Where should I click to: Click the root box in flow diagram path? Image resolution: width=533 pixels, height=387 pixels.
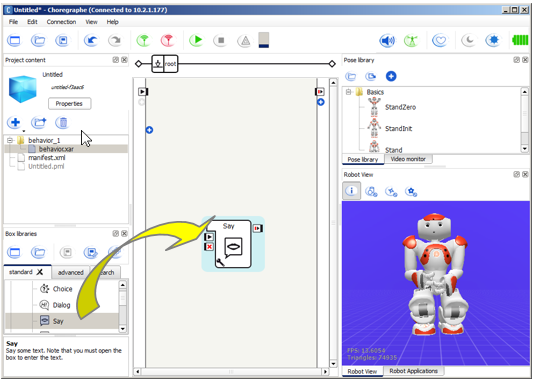[x=165, y=64]
